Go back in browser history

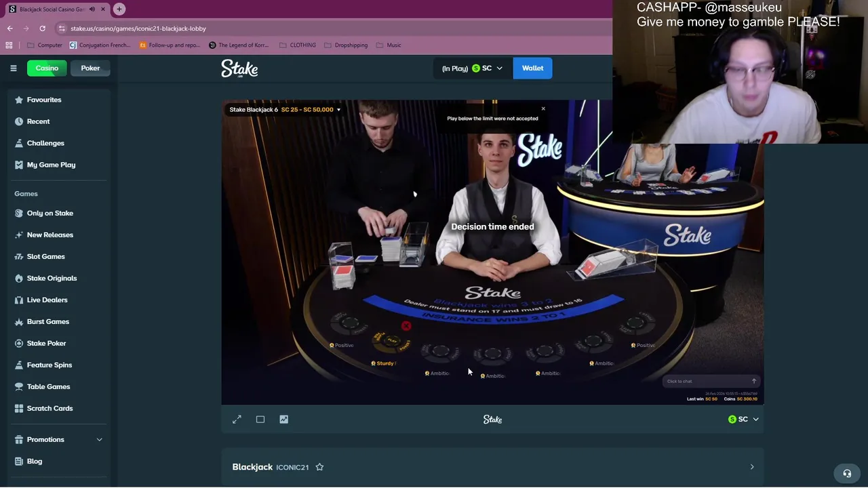(10, 28)
